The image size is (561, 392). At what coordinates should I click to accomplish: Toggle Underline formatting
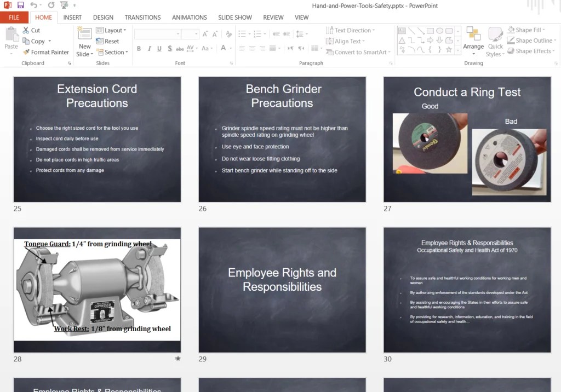pos(159,48)
